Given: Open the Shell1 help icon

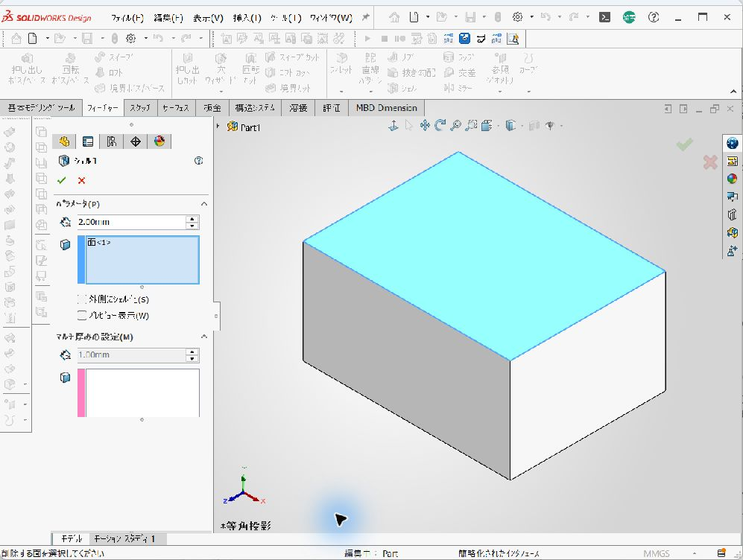Looking at the screenshot, I should [x=198, y=160].
